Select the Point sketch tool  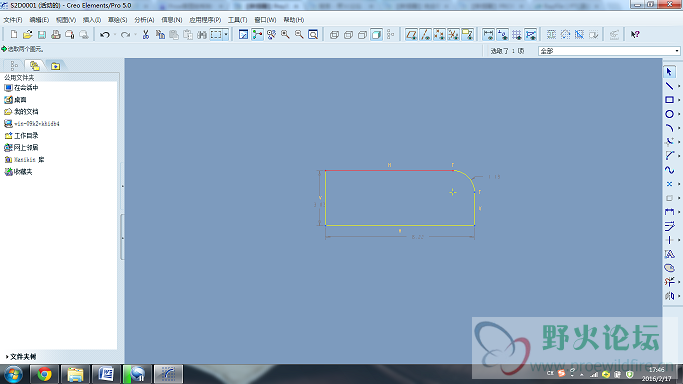point(669,184)
